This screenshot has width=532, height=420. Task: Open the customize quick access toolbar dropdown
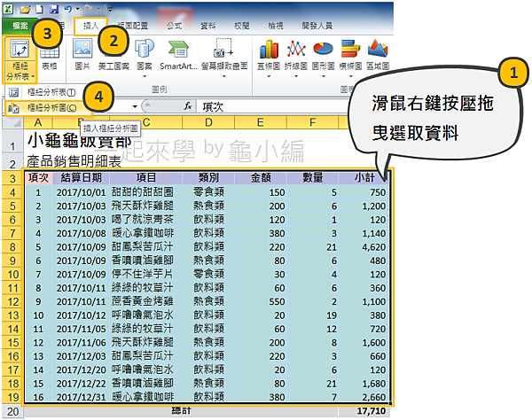[109, 10]
